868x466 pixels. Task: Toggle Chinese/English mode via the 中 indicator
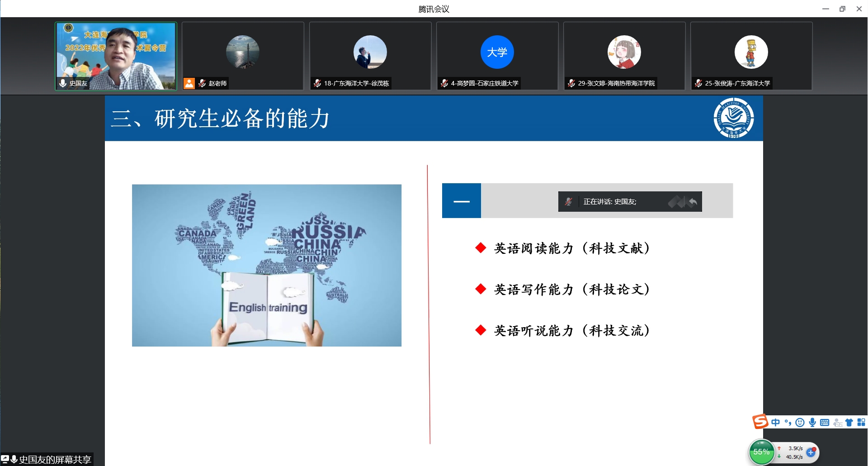[x=775, y=423]
